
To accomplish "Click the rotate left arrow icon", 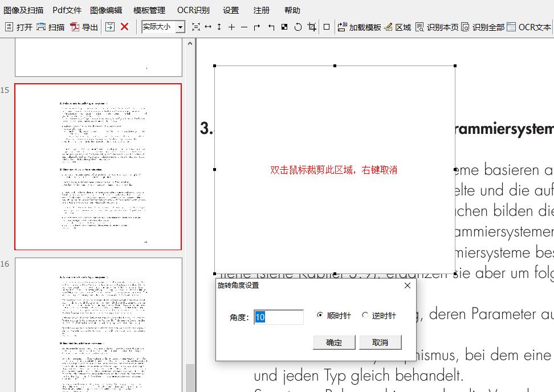I will pos(271,27).
